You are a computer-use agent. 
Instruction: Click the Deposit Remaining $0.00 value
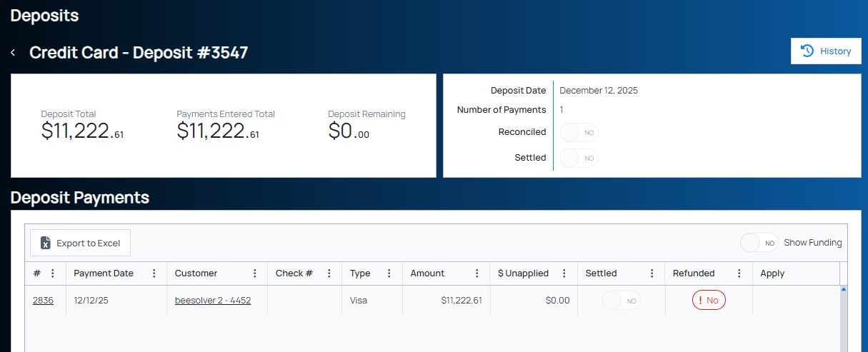click(349, 131)
